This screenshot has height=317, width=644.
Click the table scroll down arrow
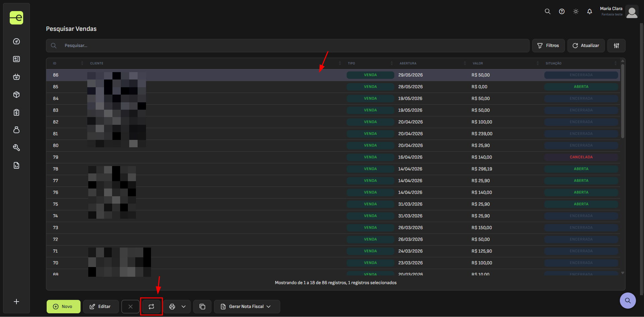click(x=623, y=273)
